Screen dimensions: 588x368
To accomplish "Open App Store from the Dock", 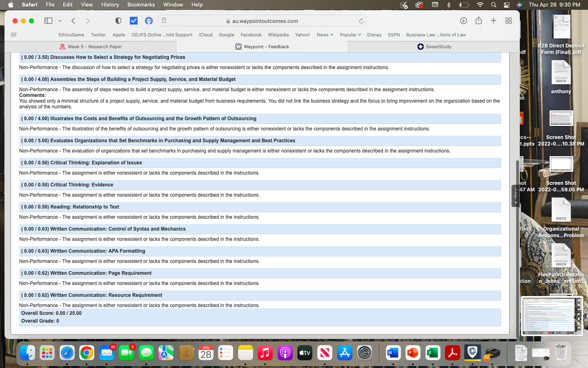I will (344, 352).
